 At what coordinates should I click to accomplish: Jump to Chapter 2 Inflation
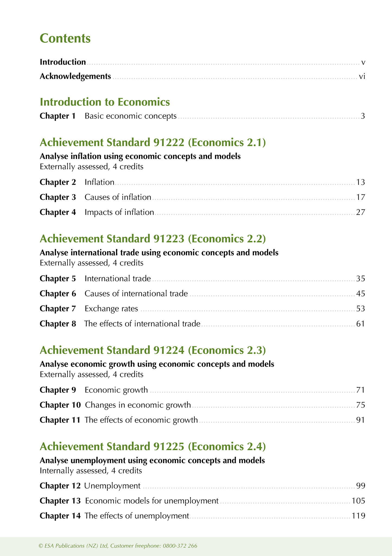click(99, 182)
